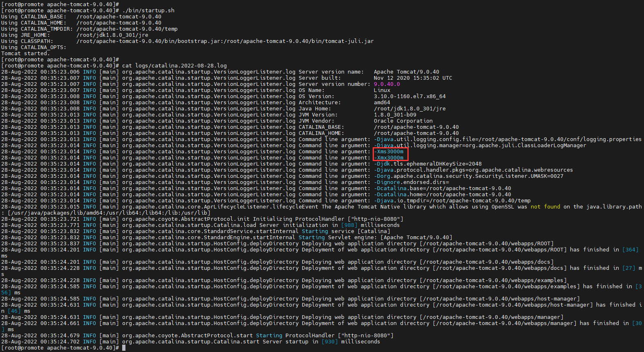Screen dimensions: 644x352
Task: Click the './bin/startup.sh' command text
Action: click(x=148, y=10)
